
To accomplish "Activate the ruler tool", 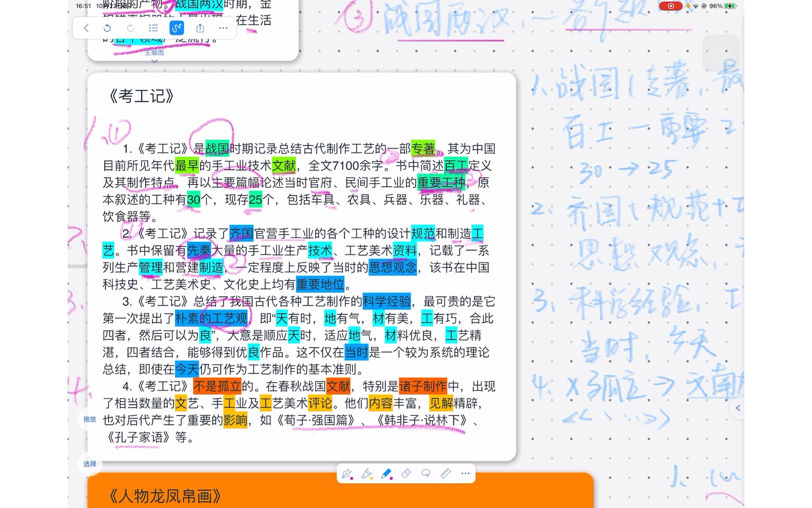I will 446,474.
